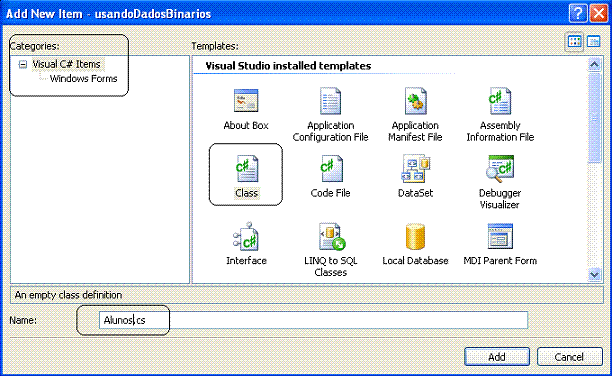The width and height of the screenshot is (612, 376).
Task: Select the About Box template icon
Action: (246, 101)
